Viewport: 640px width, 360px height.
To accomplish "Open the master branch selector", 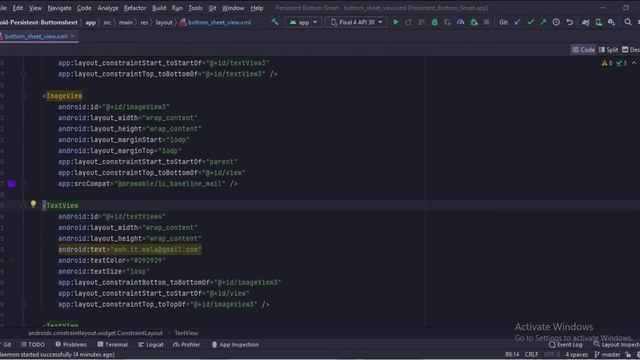I will pos(607,354).
